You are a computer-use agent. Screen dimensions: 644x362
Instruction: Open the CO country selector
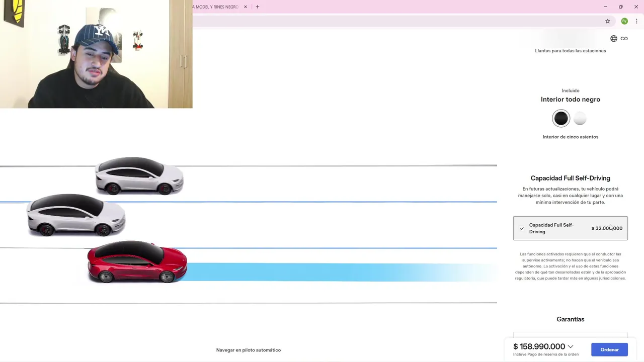click(624, 39)
